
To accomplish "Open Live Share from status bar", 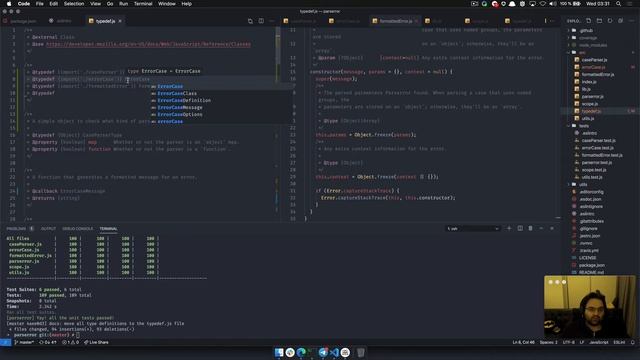I will (x=96, y=342).
